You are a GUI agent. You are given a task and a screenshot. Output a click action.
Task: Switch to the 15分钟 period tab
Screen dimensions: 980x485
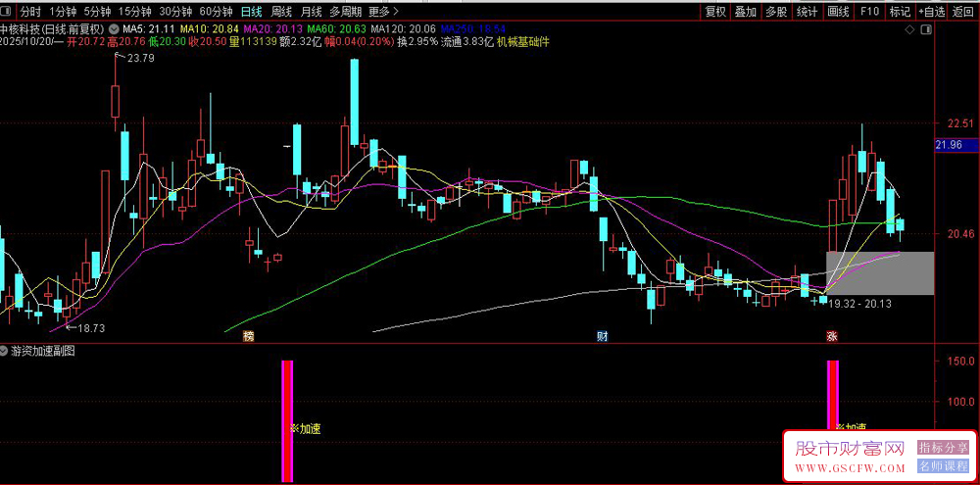coord(134,11)
